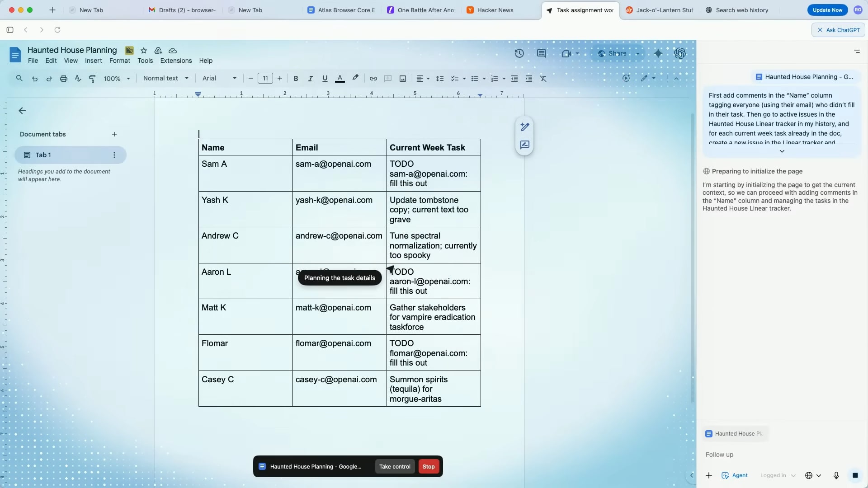Click the insert image icon
Screen dimensions: 868x488
coord(402,79)
